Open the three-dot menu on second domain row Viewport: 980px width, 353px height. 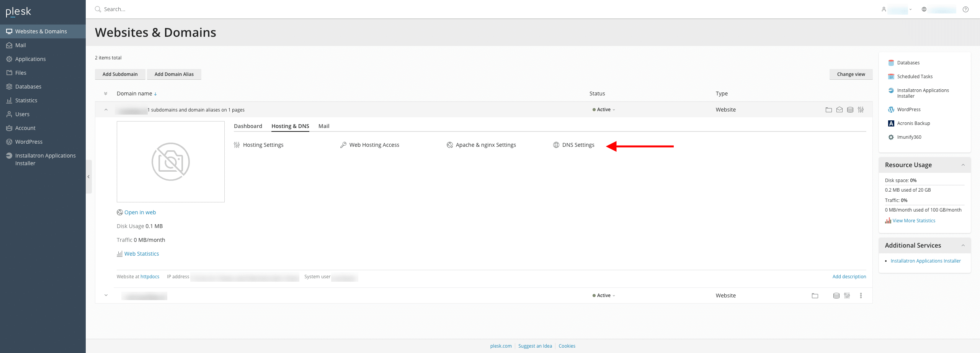point(861,296)
